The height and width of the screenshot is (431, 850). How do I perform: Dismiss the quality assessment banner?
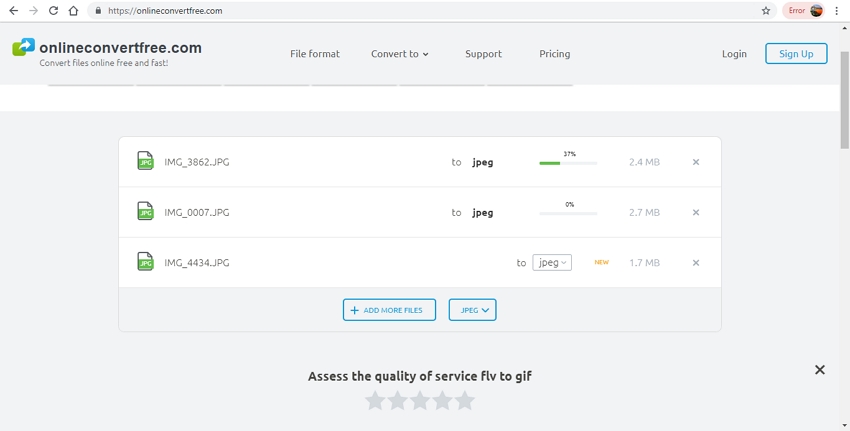(819, 370)
